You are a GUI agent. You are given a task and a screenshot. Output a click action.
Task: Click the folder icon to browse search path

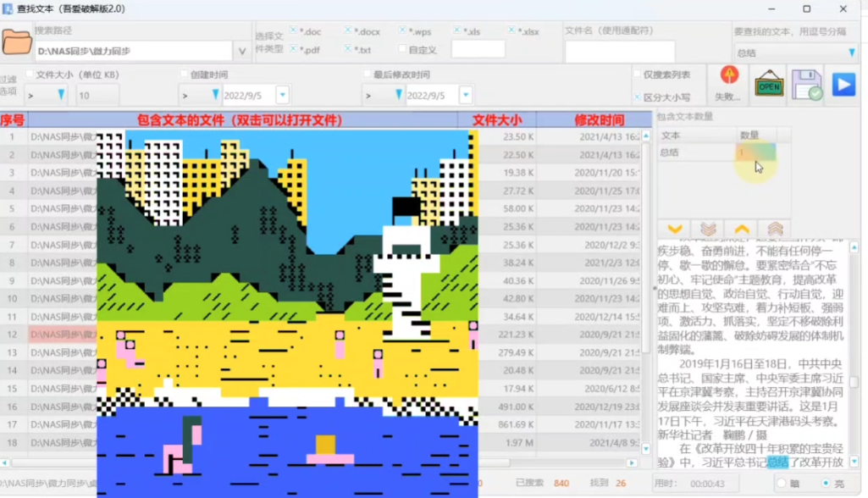pos(16,41)
